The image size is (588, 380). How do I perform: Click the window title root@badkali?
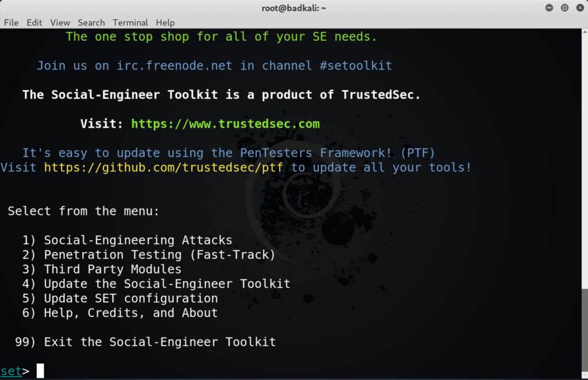pyautogui.click(x=293, y=8)
